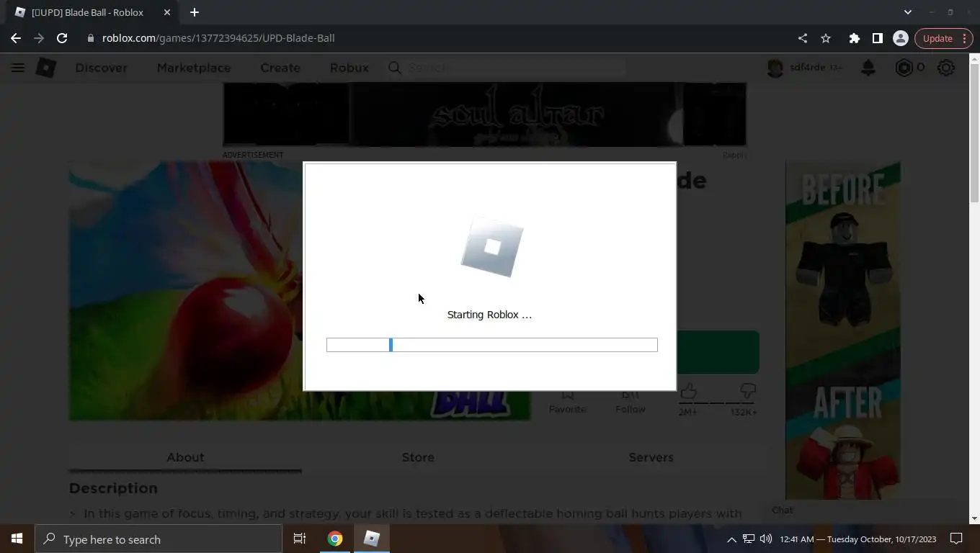Open the Chrome three-dot menu

964,38
